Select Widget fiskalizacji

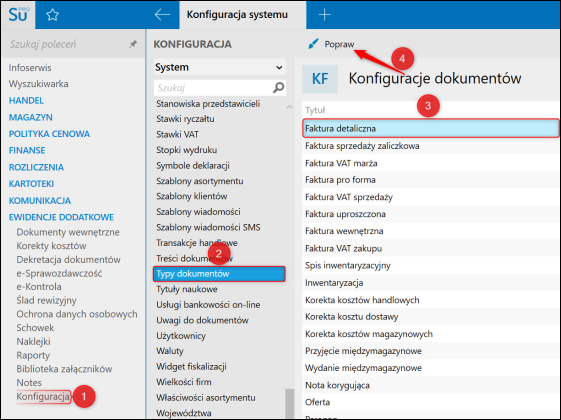tap(191, 367)
